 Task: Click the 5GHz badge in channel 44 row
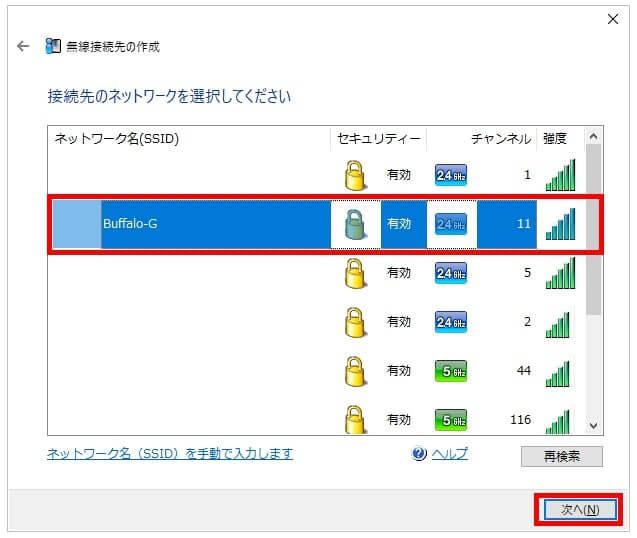pos(451,371)
